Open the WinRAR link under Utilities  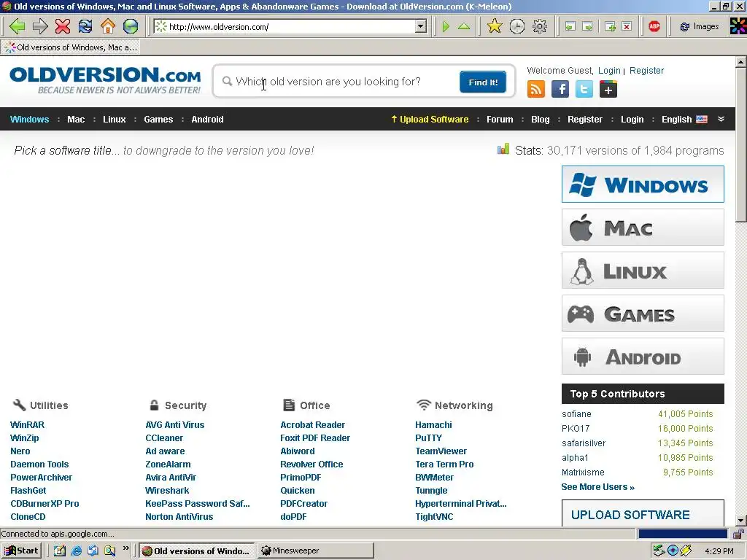tap(27, 425)
